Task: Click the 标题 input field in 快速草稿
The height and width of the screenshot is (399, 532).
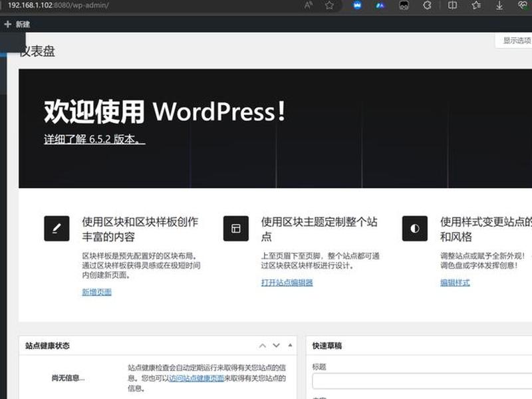Action: pos(422,380)
